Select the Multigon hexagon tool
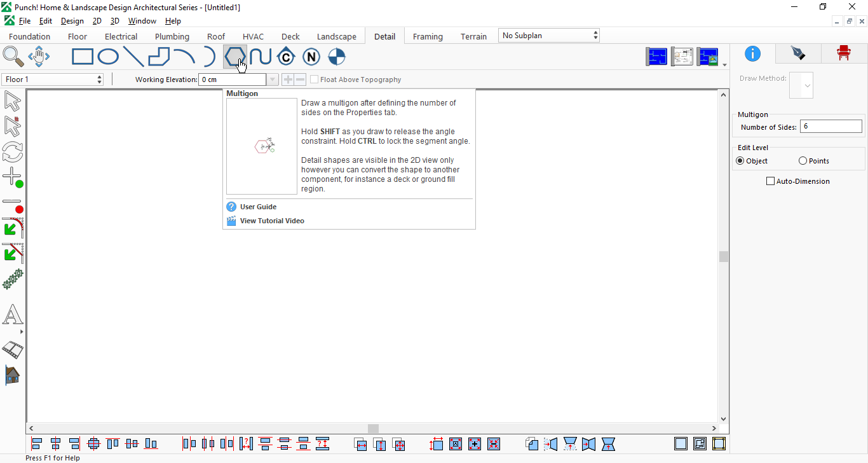 (x=235, y=57)
